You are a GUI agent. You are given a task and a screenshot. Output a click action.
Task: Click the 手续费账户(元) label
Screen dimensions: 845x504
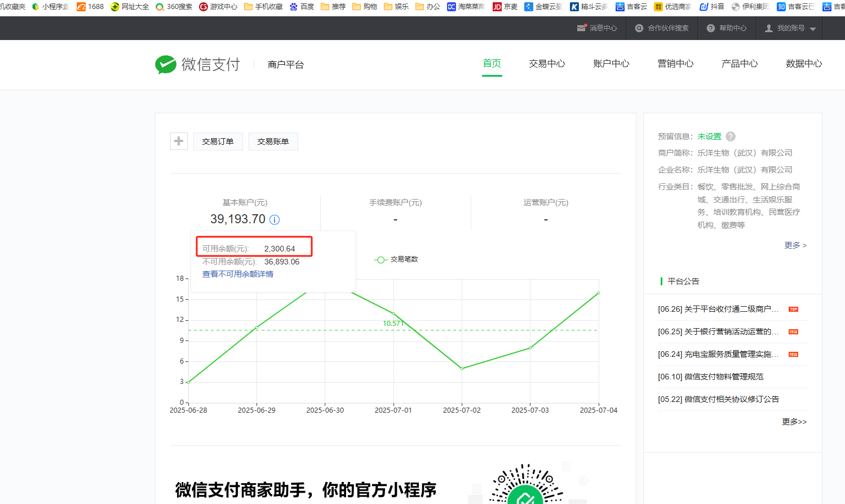396,202
